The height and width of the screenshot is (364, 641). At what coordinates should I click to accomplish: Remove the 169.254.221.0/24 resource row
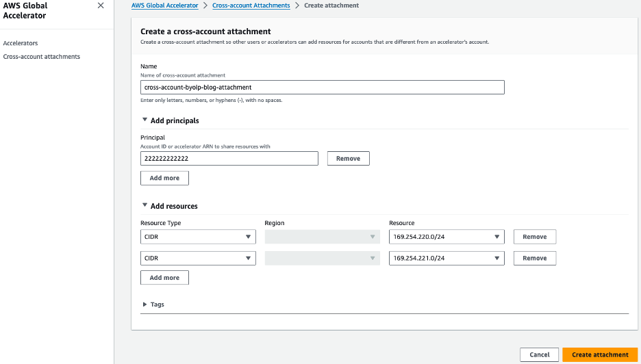(x=535, y=258)
